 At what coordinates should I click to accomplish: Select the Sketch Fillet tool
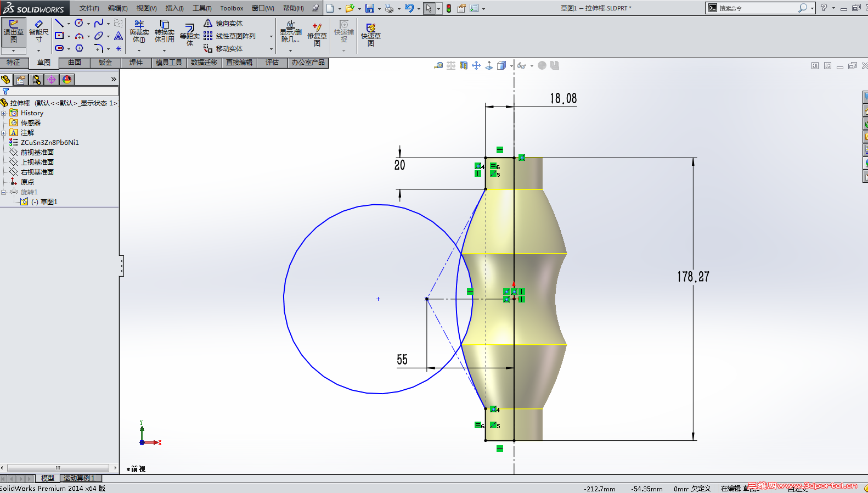99,48
